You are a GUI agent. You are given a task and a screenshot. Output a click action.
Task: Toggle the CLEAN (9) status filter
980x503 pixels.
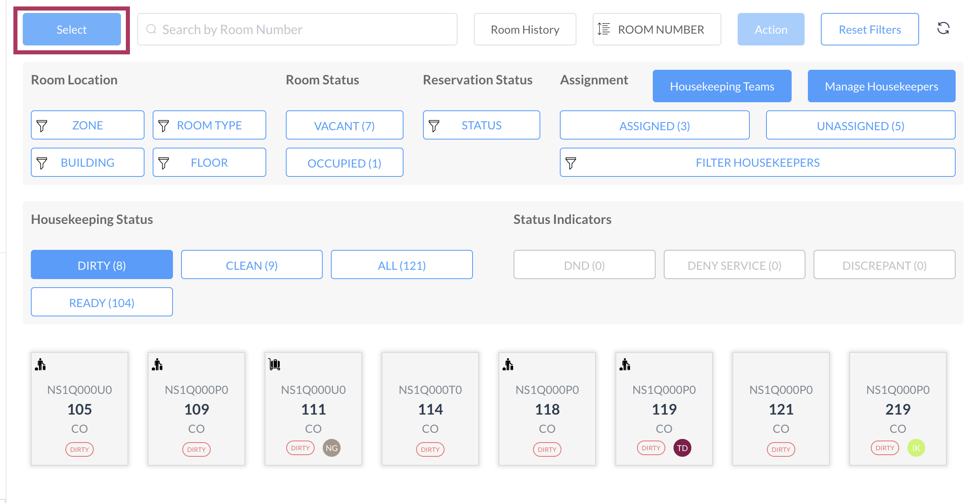click(x=252, y=265)
